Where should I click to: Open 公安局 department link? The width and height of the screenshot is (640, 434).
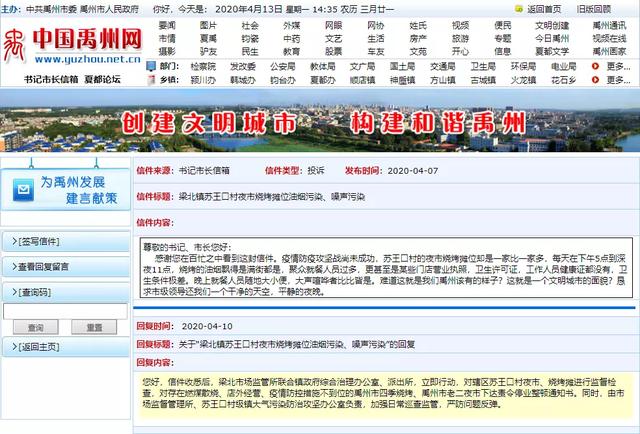(282, 66)
